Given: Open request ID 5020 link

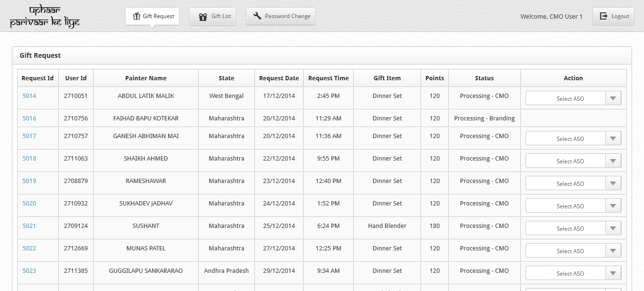Looking at the screenshot, I should pyautogui.click(x=29, y=204).
